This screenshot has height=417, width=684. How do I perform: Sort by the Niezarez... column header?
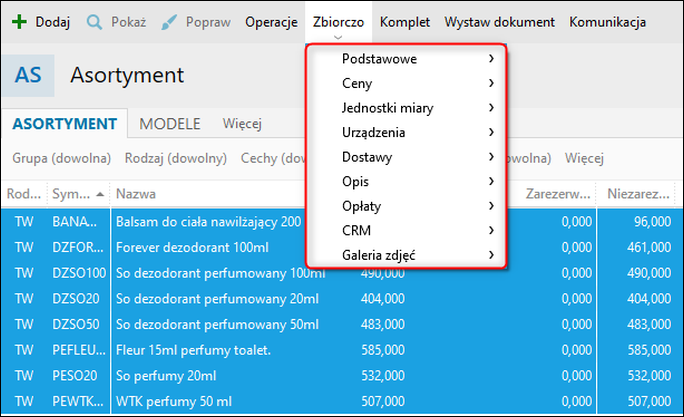(639, 194)
